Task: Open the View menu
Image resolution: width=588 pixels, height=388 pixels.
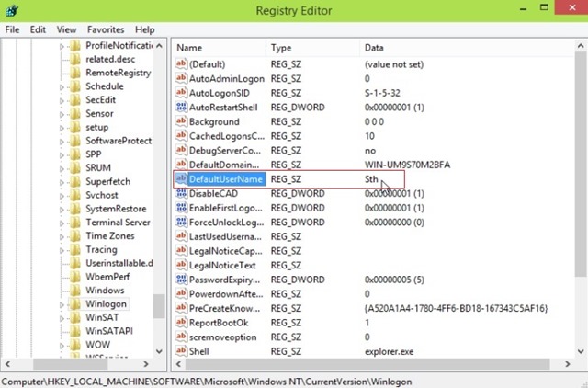Action: pyautogui.click(x=66, y=29)
